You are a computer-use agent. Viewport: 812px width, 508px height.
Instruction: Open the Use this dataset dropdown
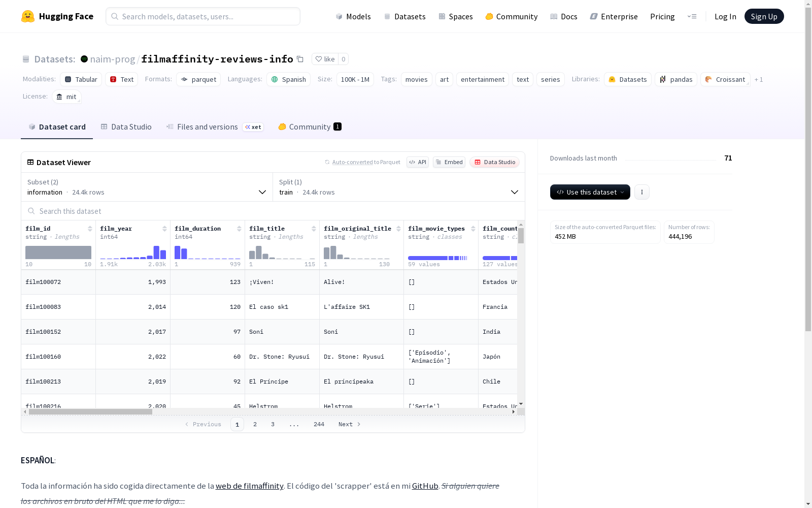coord(590,192)
